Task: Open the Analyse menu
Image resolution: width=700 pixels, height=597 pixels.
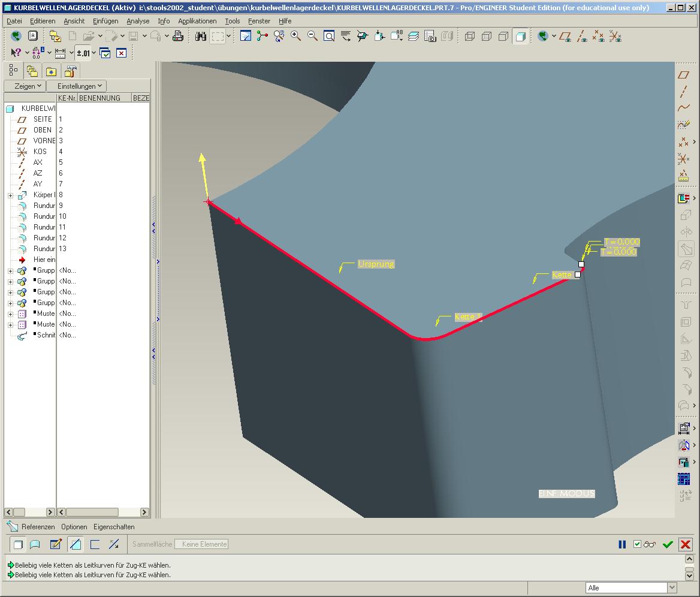Action: point(138,21)
